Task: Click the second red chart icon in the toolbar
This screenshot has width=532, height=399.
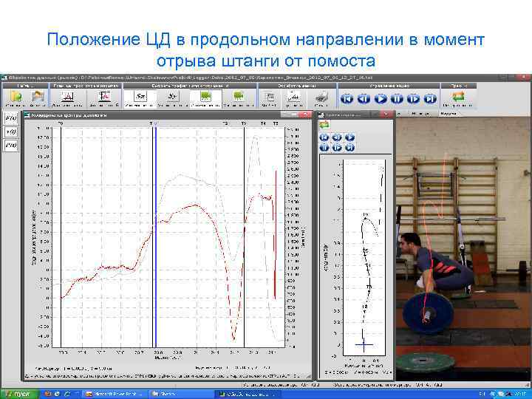Action: [104, 97]
